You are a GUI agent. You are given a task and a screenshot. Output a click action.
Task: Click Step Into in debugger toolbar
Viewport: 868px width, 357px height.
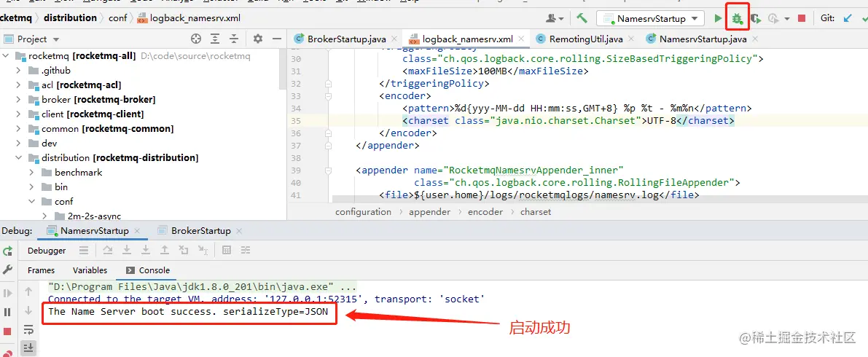pyautogui.click(x=127, y=251)
